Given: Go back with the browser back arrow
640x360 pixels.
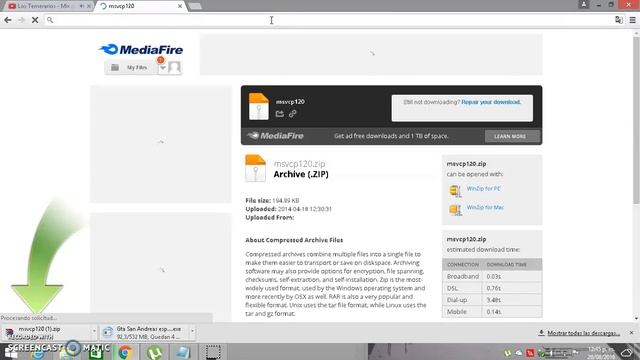Looking at the screenshot, I should tap(8, 20).
